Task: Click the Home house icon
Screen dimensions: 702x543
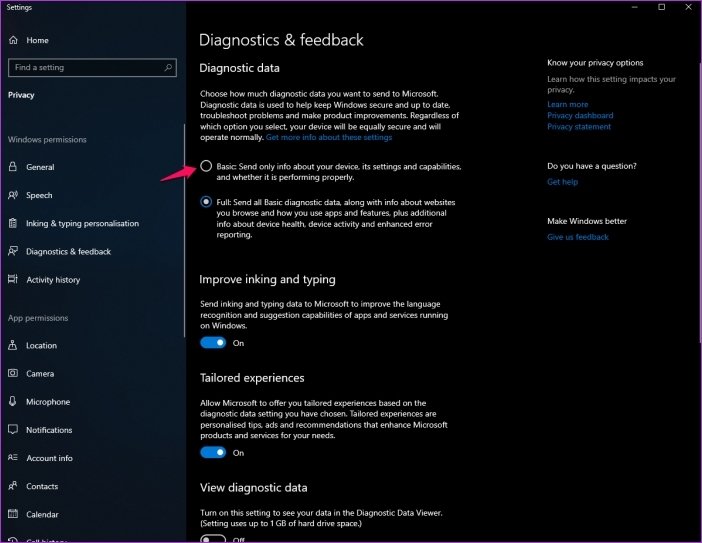Action: 13,40
